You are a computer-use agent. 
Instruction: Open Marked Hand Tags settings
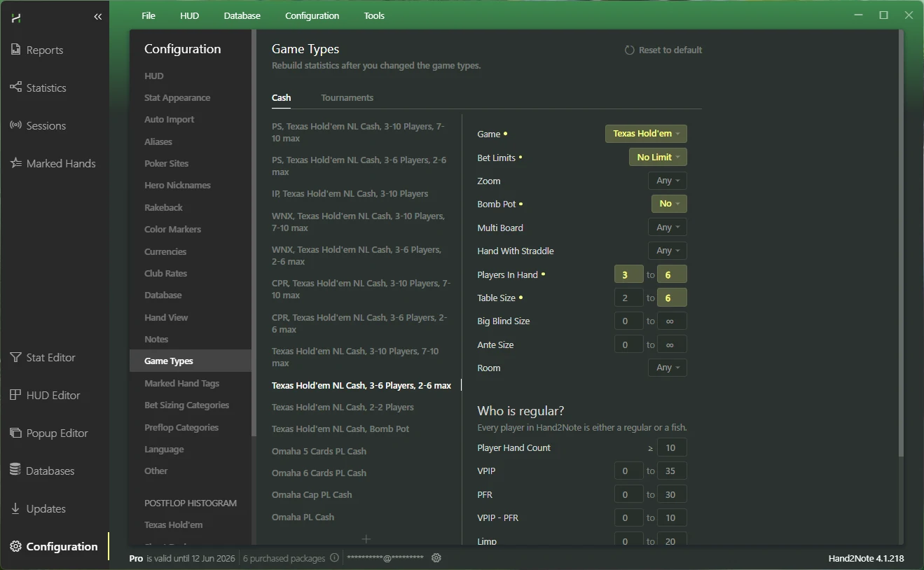coord(182,384)
